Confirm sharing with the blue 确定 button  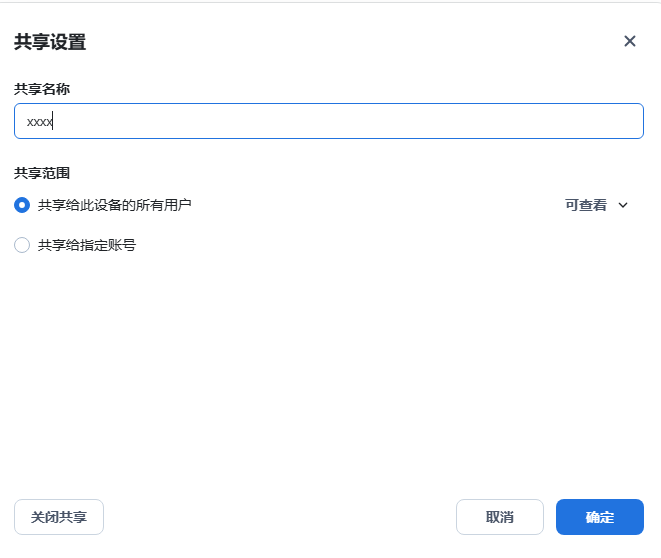point(599,517)
